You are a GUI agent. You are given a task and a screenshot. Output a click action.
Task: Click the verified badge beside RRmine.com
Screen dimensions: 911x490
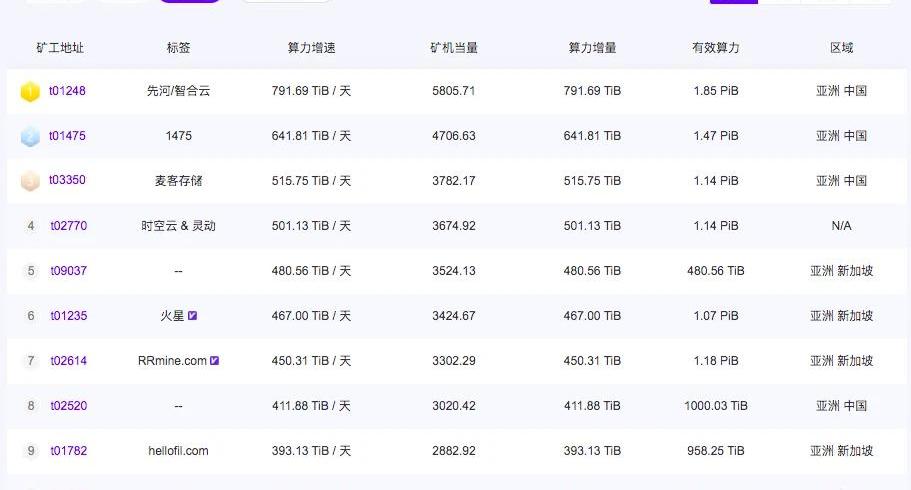[x=214, y=361]
